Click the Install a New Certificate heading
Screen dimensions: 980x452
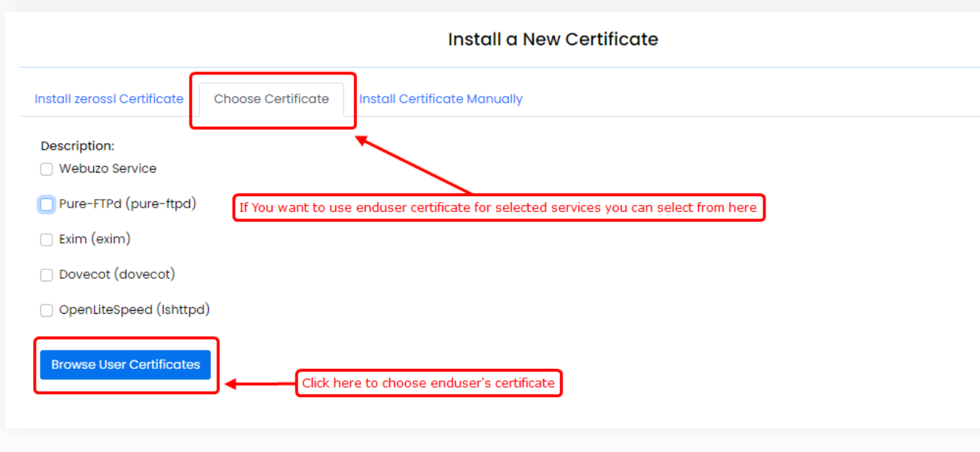tap(553, 39)
